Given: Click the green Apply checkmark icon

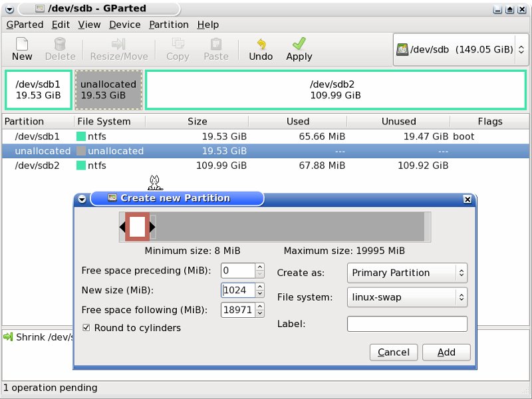Looking at the screenshot, I should pyautogui.click(x=299, y=44).
